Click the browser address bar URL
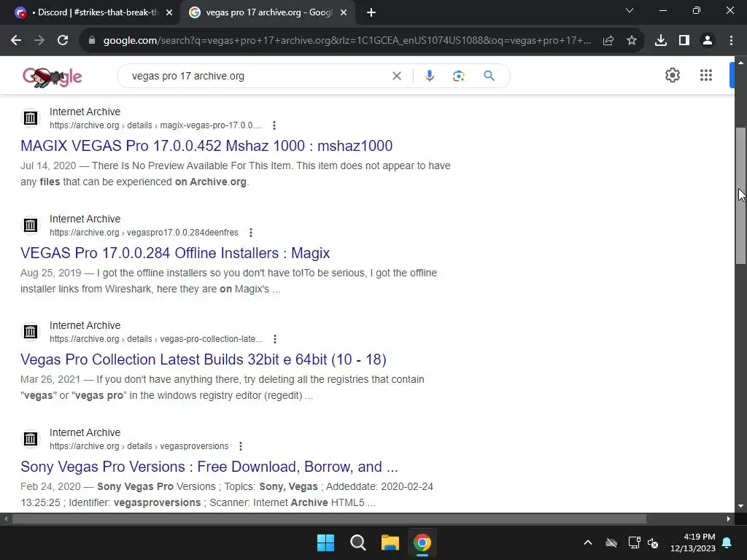747x560 pixels. 347,41
